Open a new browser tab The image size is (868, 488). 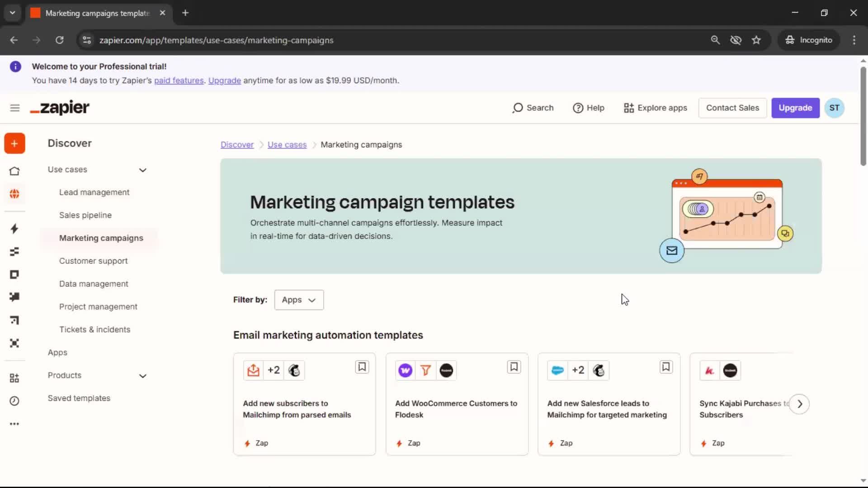[x=185, y=13]
